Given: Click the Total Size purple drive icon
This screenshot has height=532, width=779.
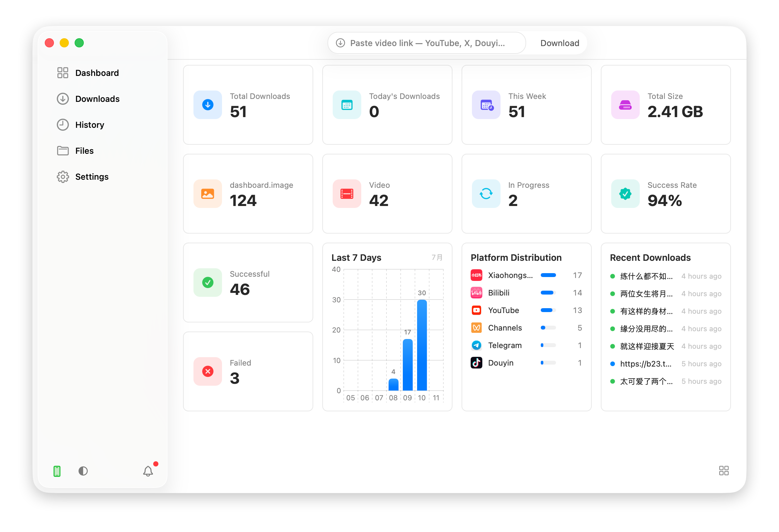Looking at the screenshot, I should pos(625,105).
